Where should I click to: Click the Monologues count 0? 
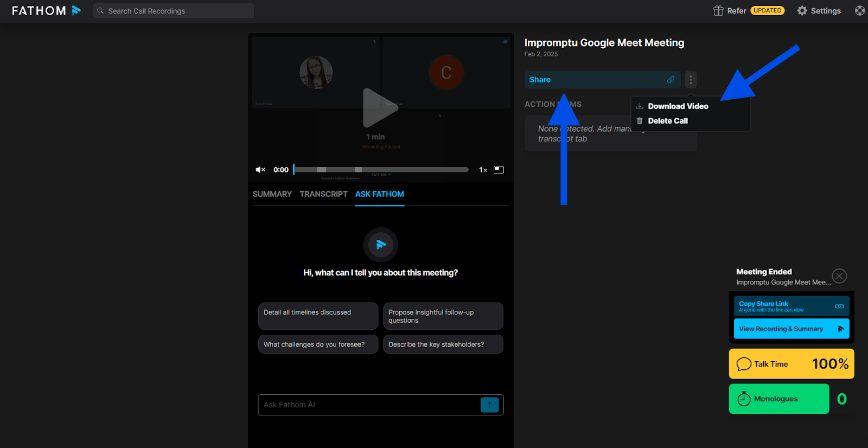tap(842, 399)
